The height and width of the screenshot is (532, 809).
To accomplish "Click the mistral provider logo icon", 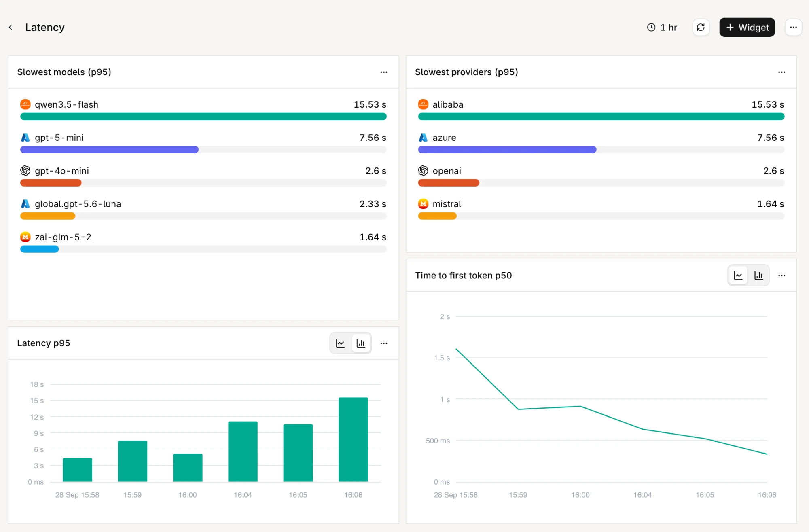I will pos(423,204).
